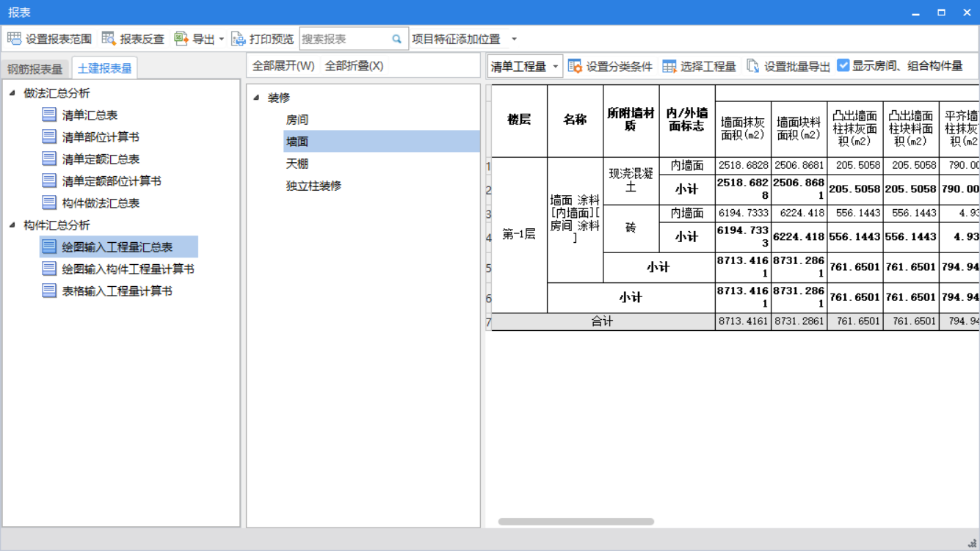Click the 第-1层 floor cell
Image resolution: width=980 pixels, height=551 pixels.
coord(519,235)
